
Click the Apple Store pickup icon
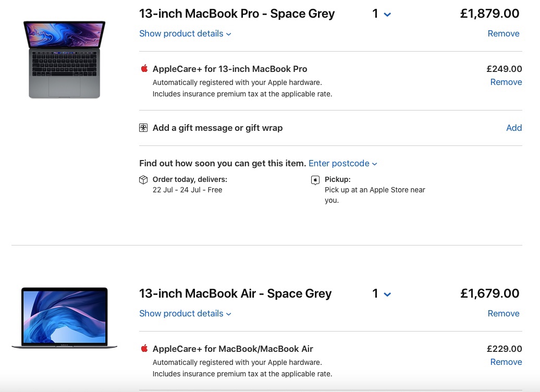[315, 180]
